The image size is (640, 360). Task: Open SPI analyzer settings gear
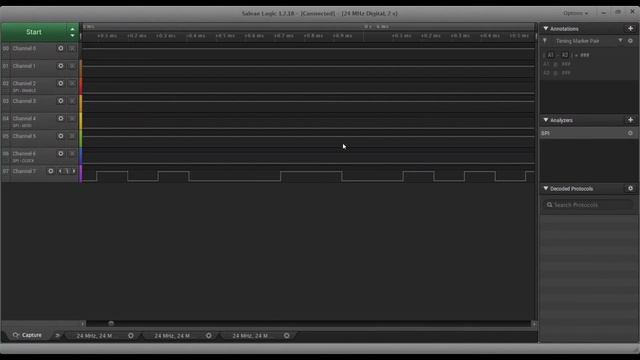pos(630,133)
